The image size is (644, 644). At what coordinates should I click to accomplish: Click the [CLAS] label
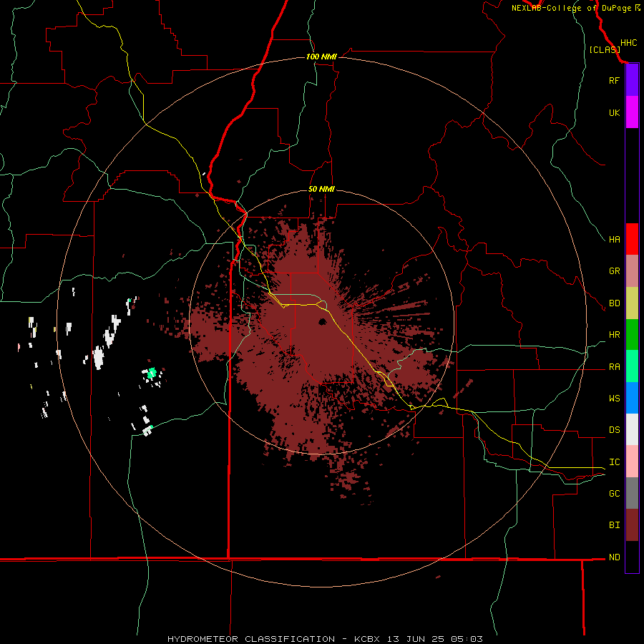click(605, 49)
